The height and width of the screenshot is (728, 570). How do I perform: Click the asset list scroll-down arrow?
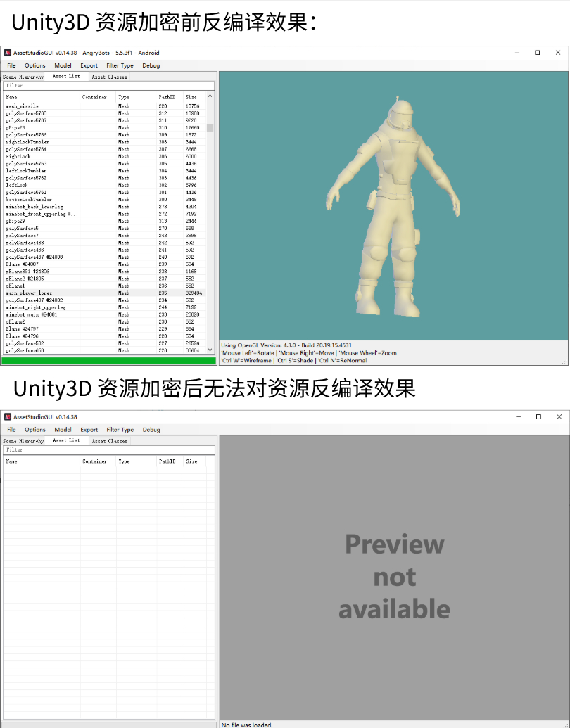click(210, 350)
